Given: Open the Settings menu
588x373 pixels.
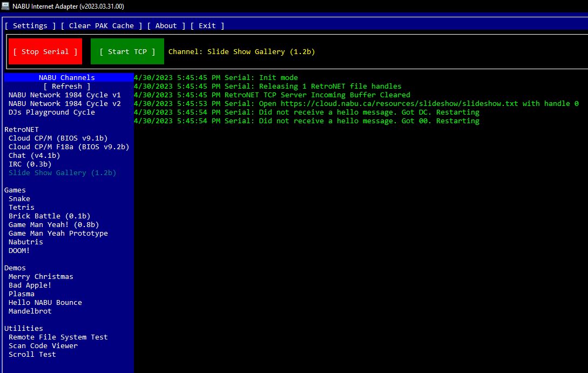Looking at the screenshot, I should (30, 25).
